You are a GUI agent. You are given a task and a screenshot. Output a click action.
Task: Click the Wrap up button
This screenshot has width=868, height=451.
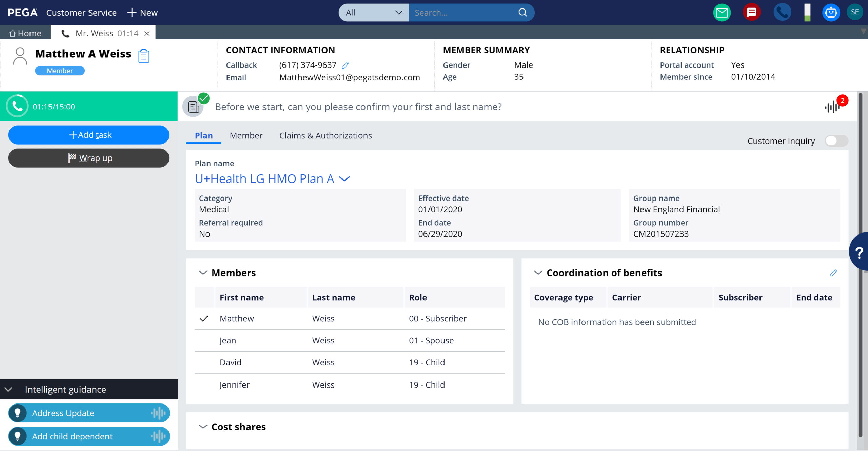(x=89, y=158)
